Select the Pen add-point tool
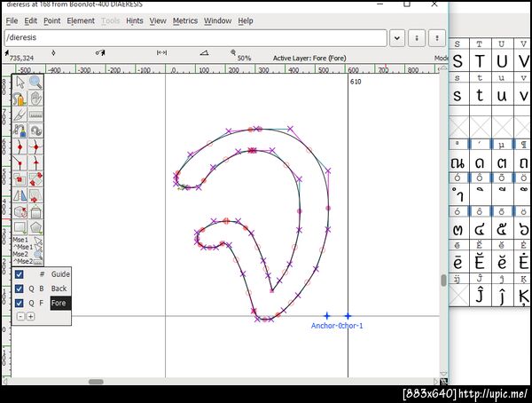 [20, 130]
